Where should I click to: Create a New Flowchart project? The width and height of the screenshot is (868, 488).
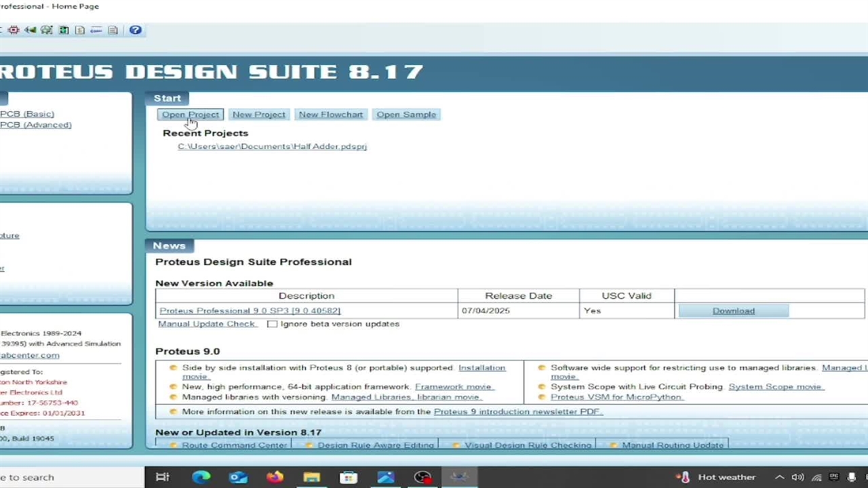tap(330, 115)
